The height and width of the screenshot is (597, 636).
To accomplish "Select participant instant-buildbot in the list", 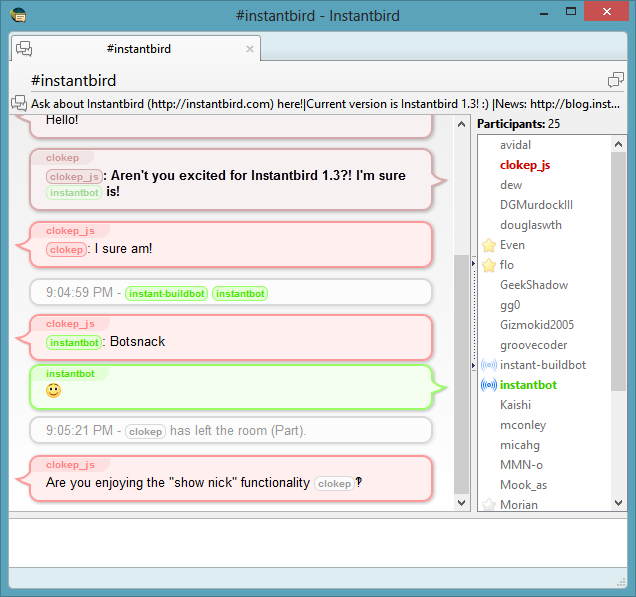I will [545, 365].
